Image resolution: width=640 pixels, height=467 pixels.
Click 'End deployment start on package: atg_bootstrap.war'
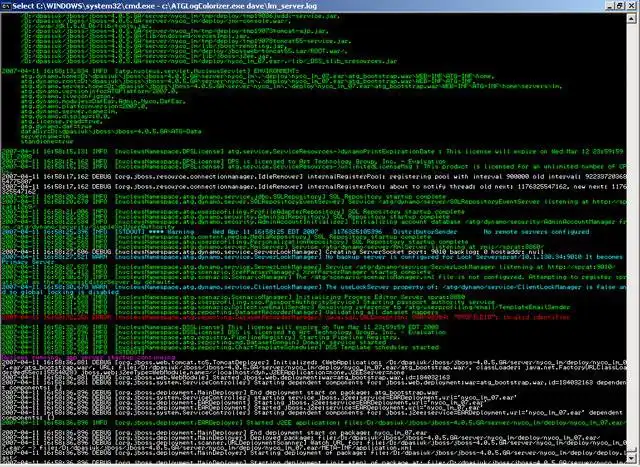pyautogui.click(x=346, y=393)
